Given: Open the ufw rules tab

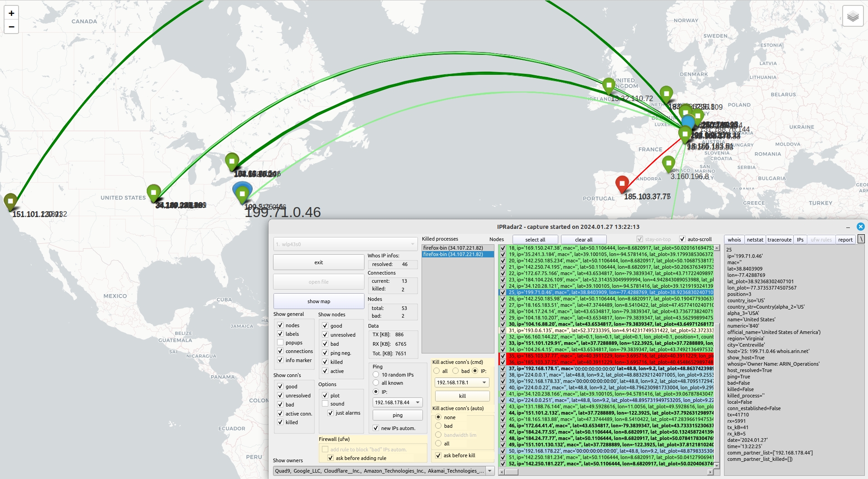Looking at the screenshot, I should click(821, 239).
